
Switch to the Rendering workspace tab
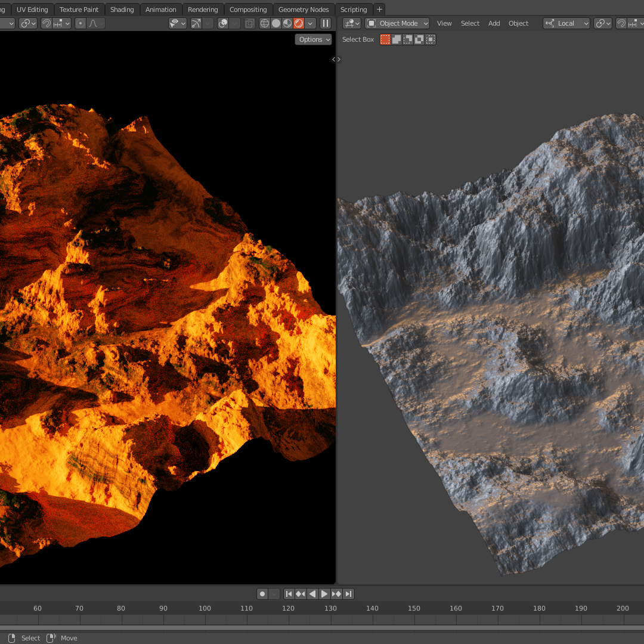click(x=203, y=10)
